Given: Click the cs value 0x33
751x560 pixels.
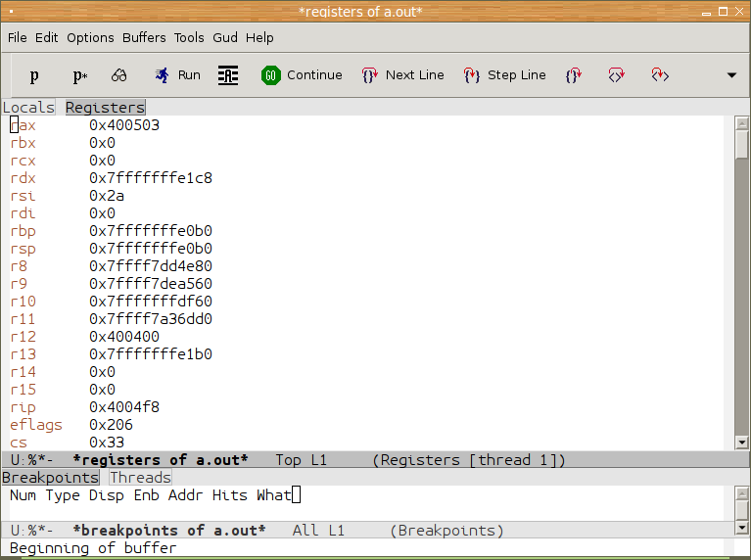Looking at the screenshot, I should 107,443.
